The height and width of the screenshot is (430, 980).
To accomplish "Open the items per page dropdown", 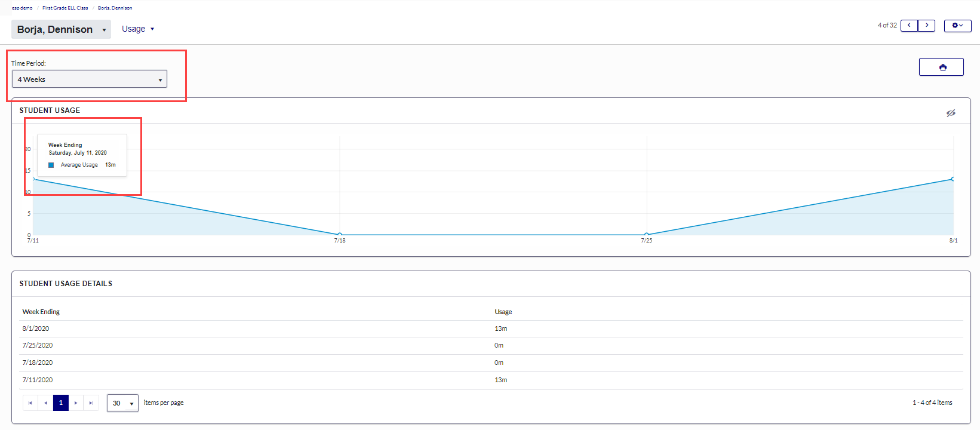I will point(122,403).
